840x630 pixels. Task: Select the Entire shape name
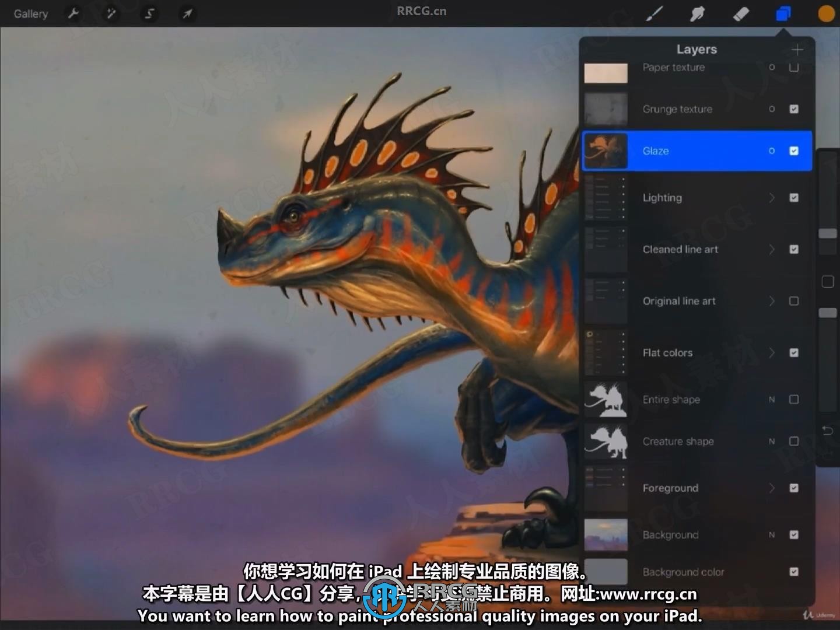(671, 400)
